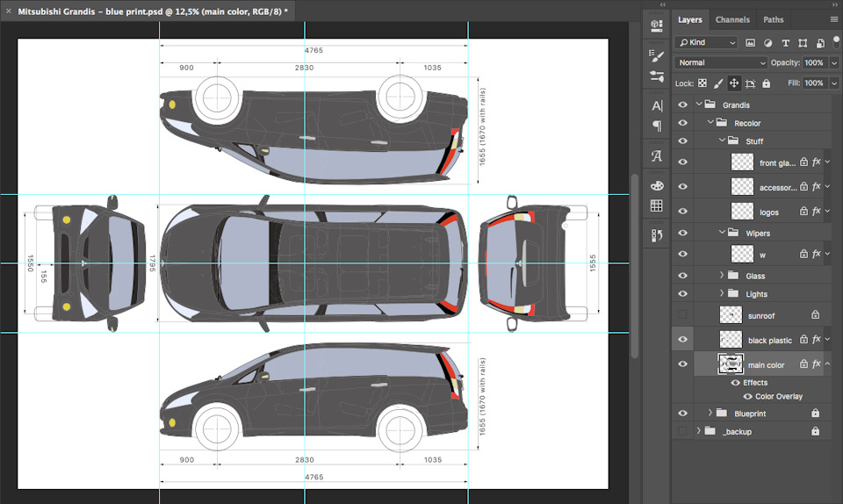Open the Layers panel menu icon
Screen dimensions: 843x504
[834, 19]
